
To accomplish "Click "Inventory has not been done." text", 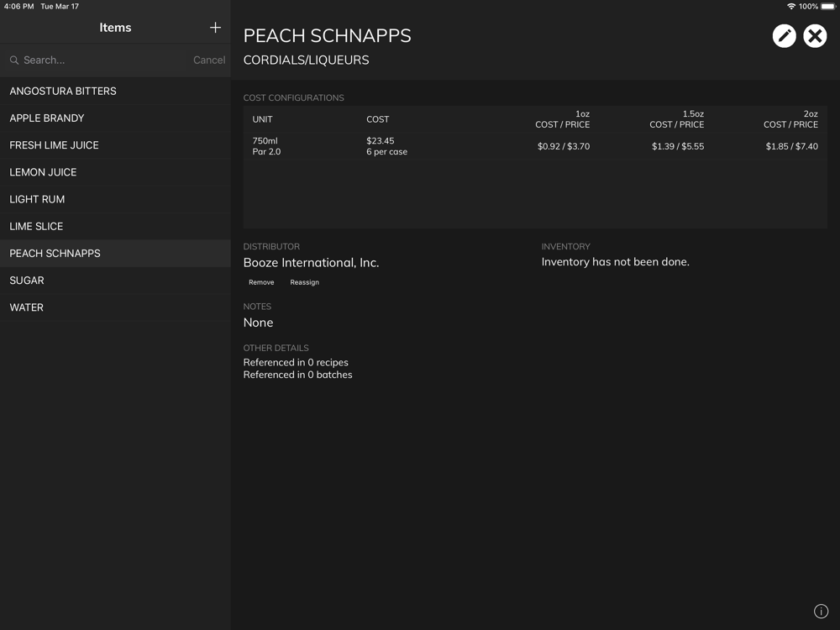I will tap(616, 262).
